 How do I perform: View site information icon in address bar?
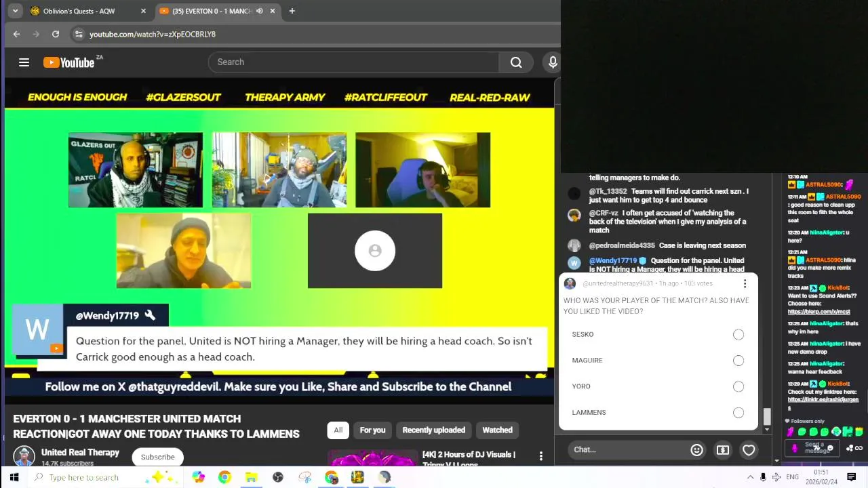[x=79, y=34]
